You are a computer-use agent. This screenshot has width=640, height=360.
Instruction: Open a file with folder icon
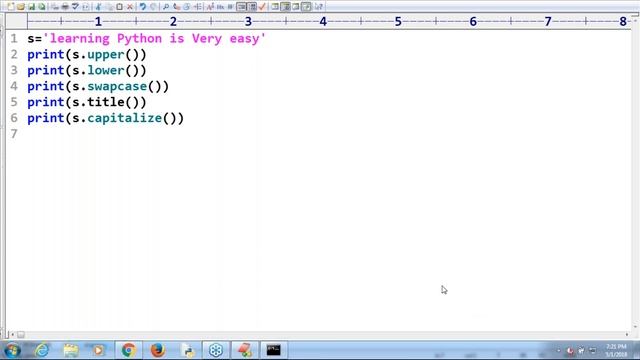pos(21,7)
